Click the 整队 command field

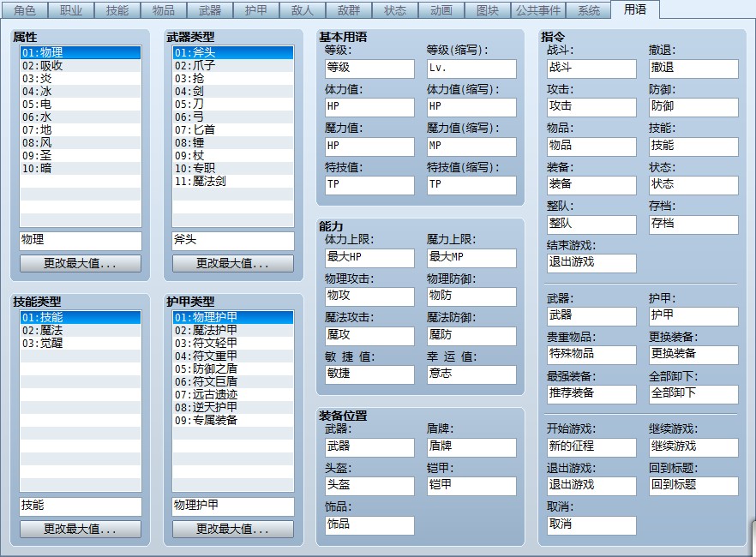[x=591, y=225]
